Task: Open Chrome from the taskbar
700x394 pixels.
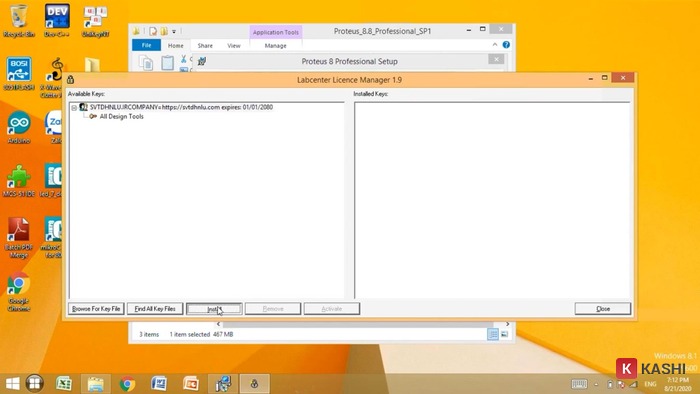Action: pos(127,383)
